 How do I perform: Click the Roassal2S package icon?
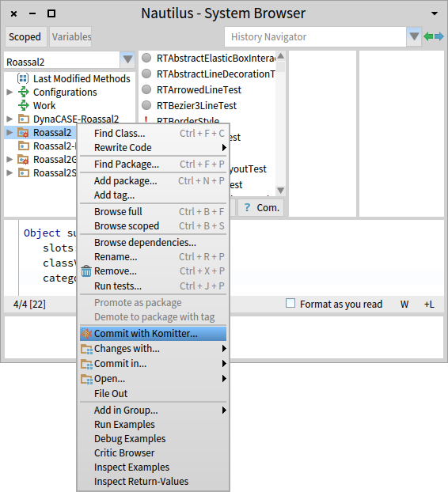pos(23,173)
